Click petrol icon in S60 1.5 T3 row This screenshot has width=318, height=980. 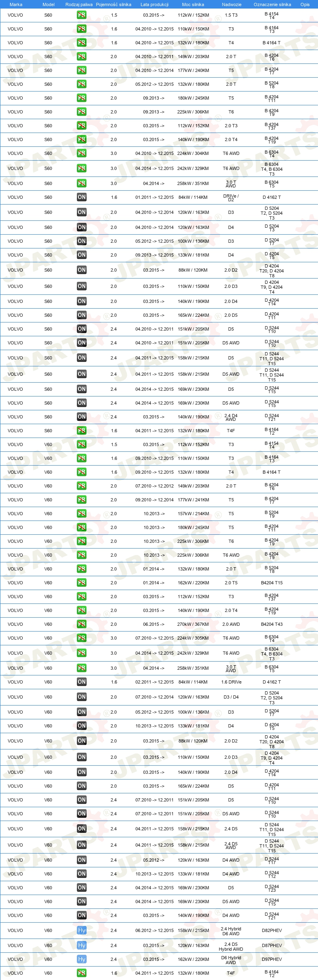click(81, 15)
